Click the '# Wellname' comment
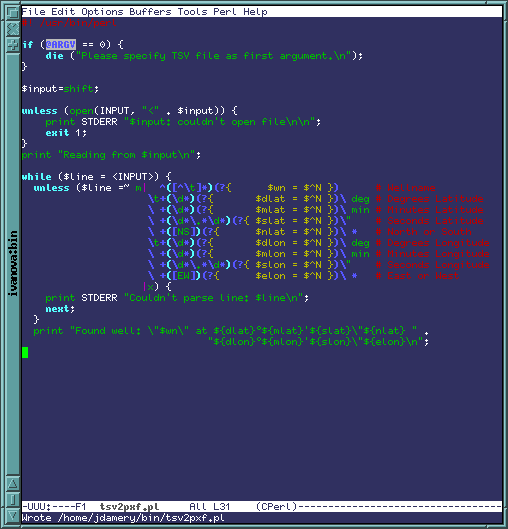Image resolution: width=508 pixels, height=529 pixels. pos(406,188)
